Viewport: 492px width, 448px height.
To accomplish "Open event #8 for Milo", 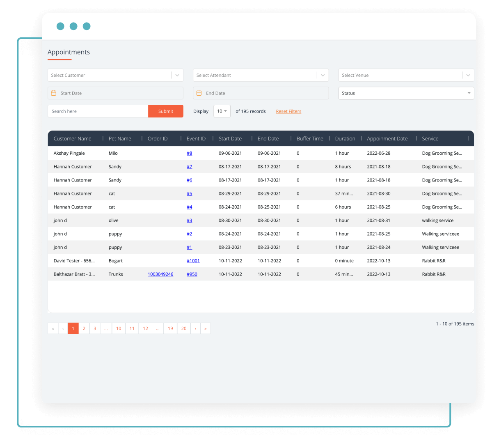I will click(189, 153).
